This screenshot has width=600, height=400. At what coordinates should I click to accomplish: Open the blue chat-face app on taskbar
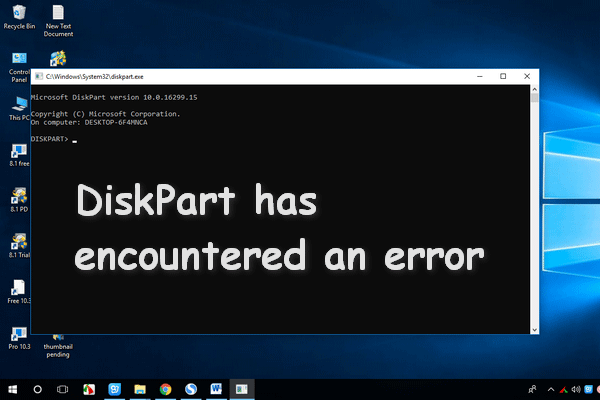(x=114, y=389)
